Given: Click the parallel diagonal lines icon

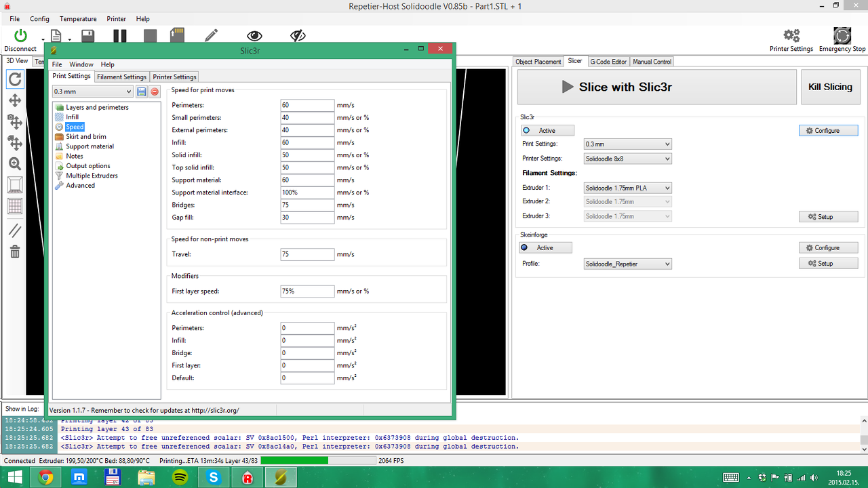Looking at the screenshot, I should pyautogui.click(x=15, y=230).
